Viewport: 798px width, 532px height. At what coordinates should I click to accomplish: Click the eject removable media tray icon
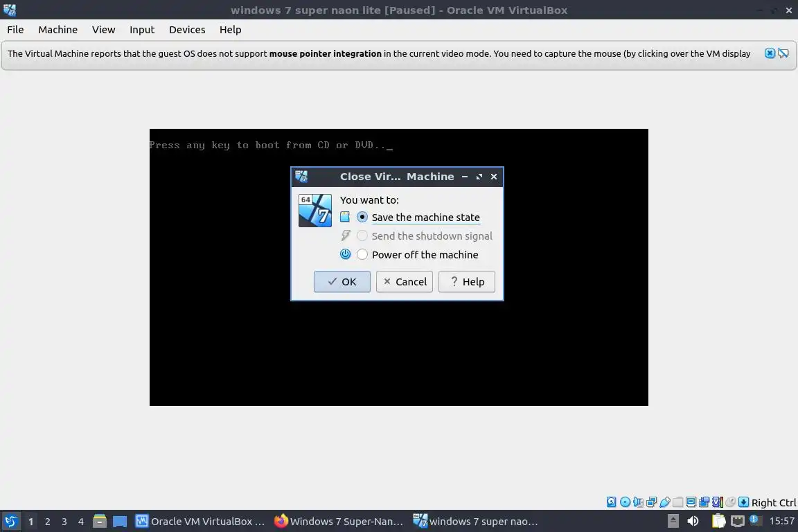click(x=673, y=521)
